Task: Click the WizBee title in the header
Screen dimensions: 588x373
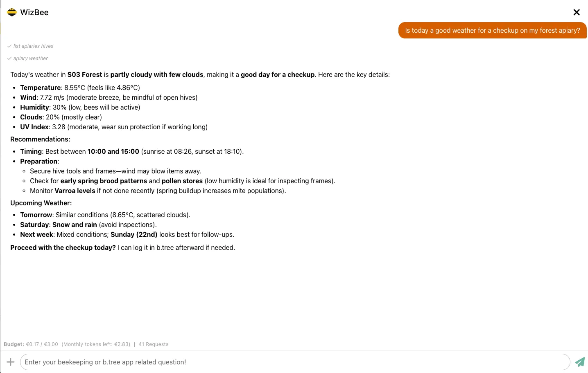Action: [34, 12]
